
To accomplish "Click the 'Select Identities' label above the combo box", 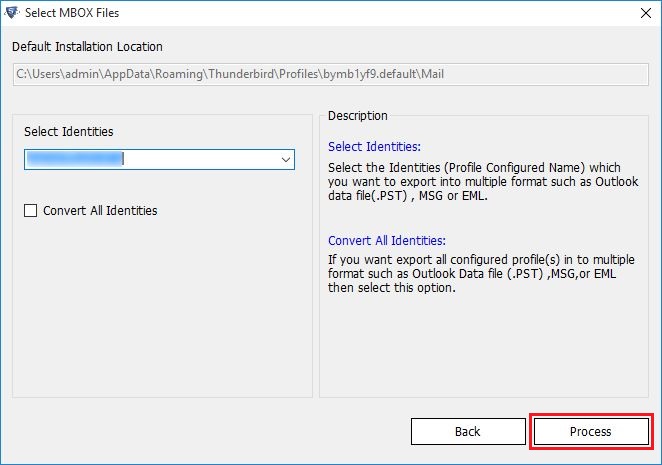I will [68, 131].
